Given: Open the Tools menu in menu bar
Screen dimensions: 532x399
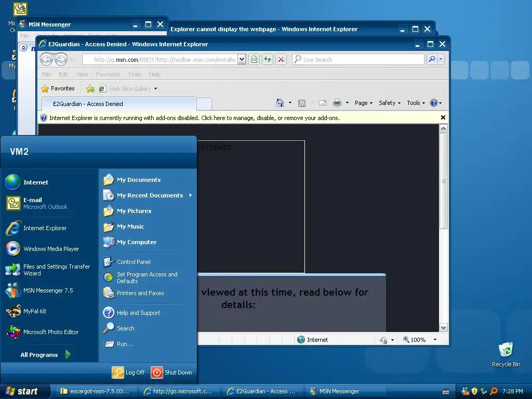Looking at the screenshot, I should click(x=135, y=74).
